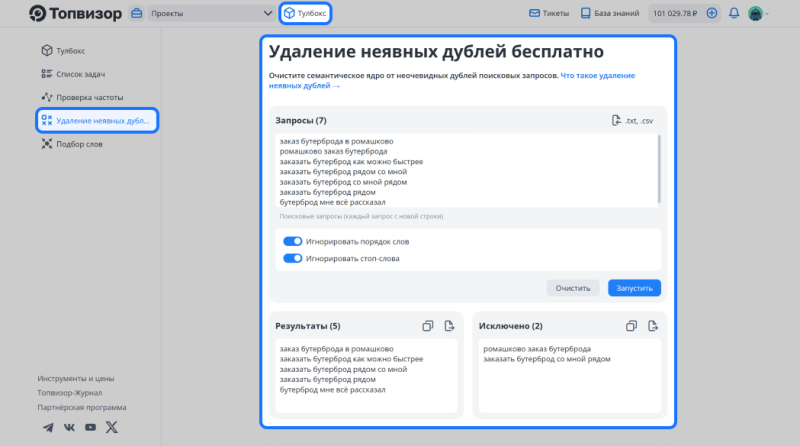Open База знаний link

[x=610, y=13]
